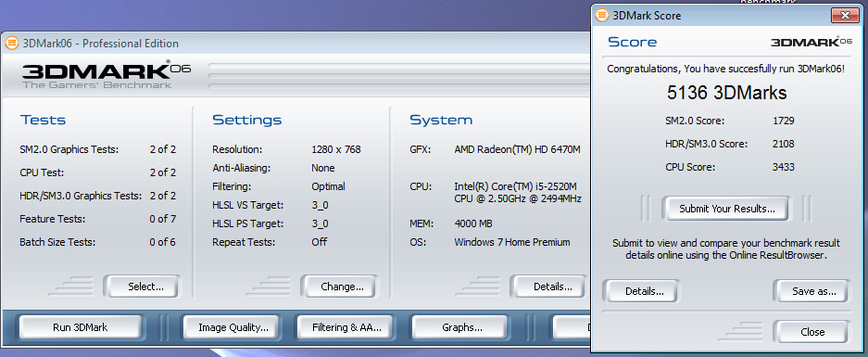Click the MEM value 4000 MB

coord(472,223)
